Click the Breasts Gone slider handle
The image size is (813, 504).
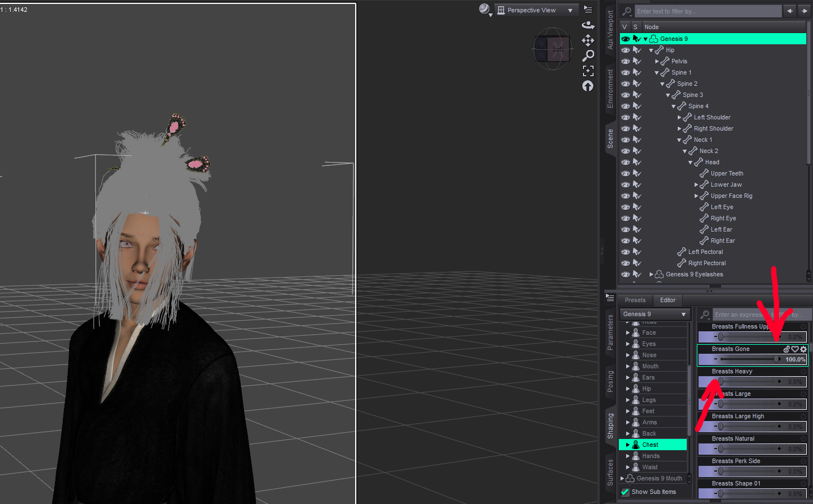pyautogui.click(x=777, y=359)
